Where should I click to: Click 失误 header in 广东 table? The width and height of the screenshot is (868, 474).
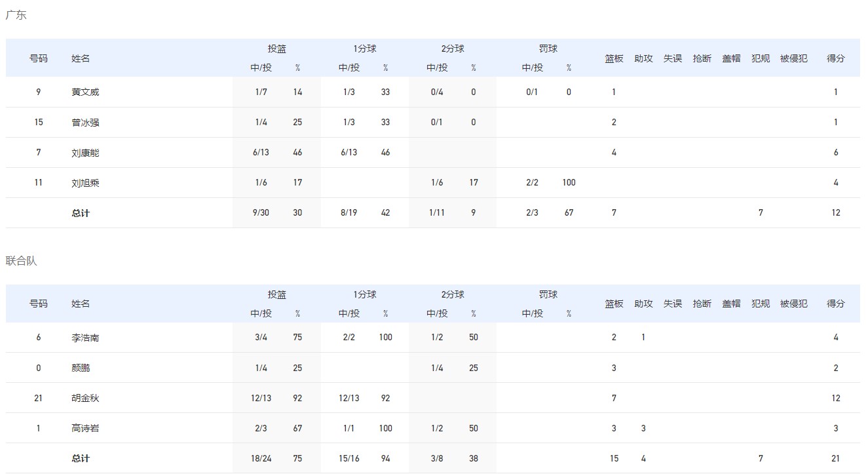[x=673, y=58]
